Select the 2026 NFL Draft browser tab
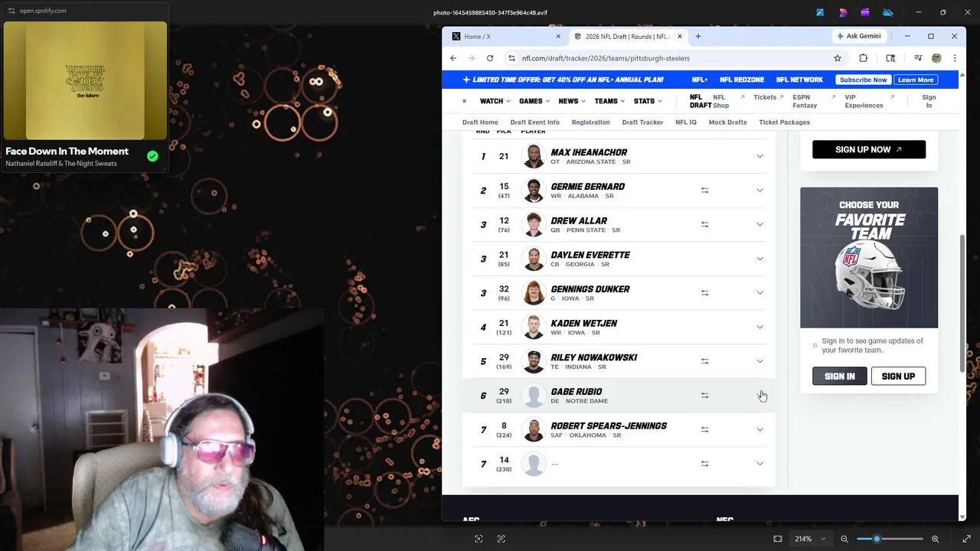Screen dimensions: 980x551 tap(628, 36)
